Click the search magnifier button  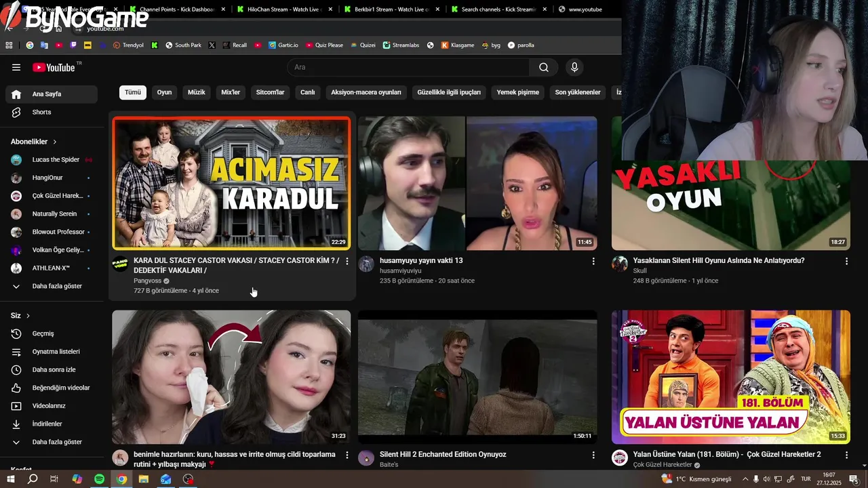(x=544, y=67)
